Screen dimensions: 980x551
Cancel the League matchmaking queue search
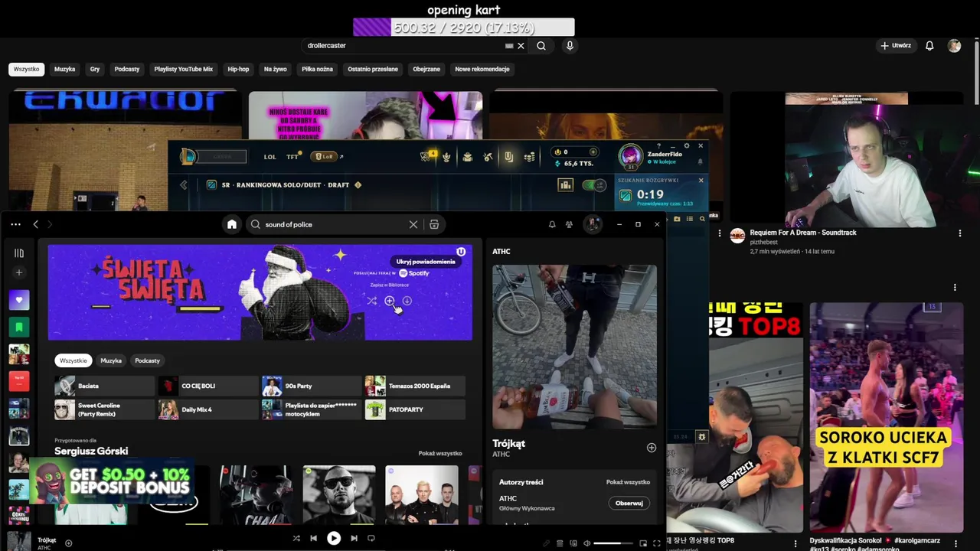click(701, 181)
